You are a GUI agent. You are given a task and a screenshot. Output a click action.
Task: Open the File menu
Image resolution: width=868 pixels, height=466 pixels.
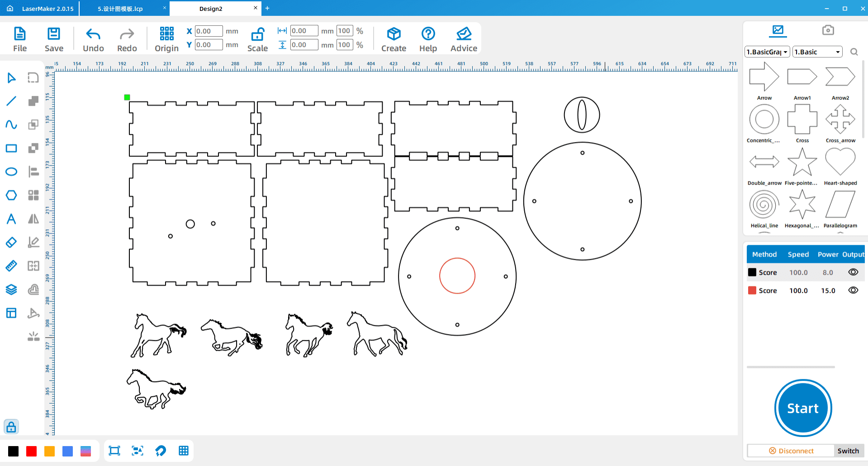[20, 39]
